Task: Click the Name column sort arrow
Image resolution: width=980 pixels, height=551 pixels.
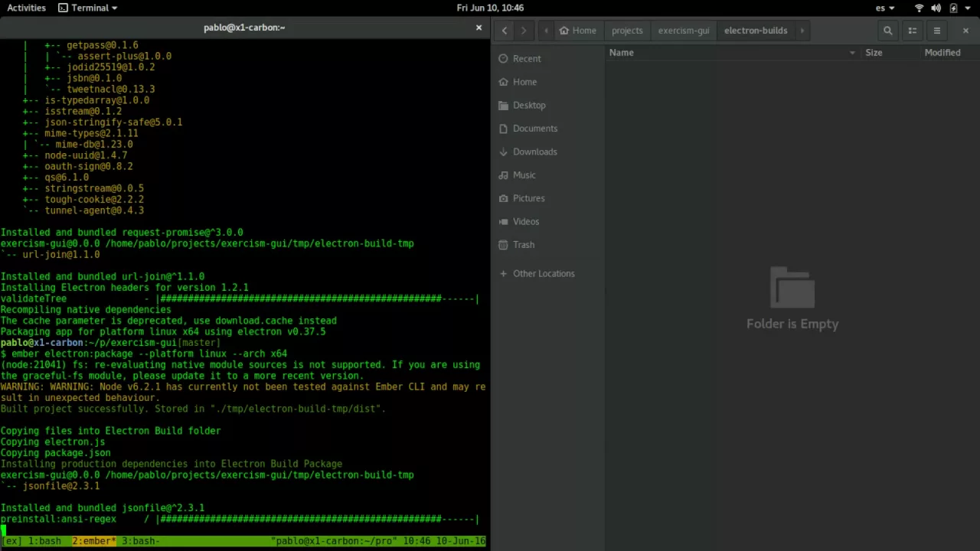Action: pyautogui.click(x=852, y=53)
